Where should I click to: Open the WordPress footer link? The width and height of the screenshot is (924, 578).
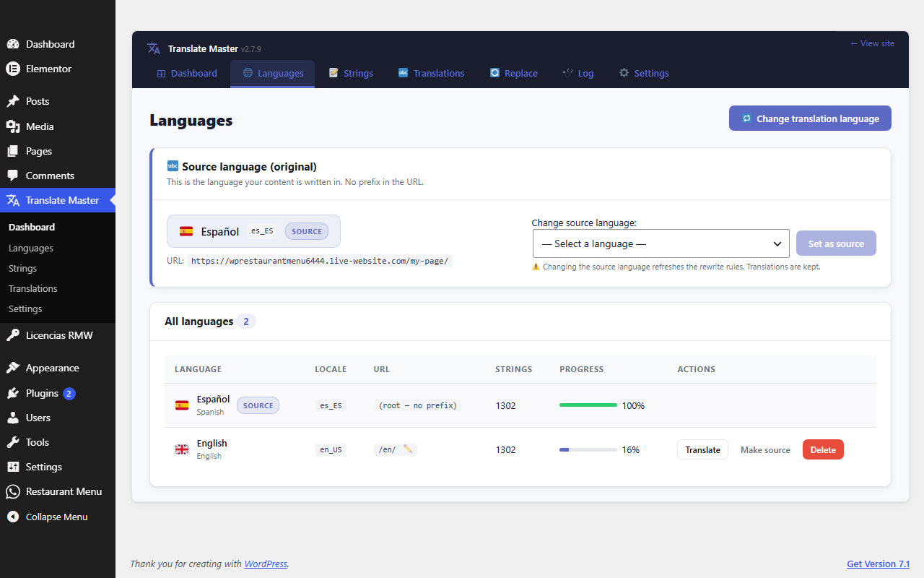click(x=266, y=564)
